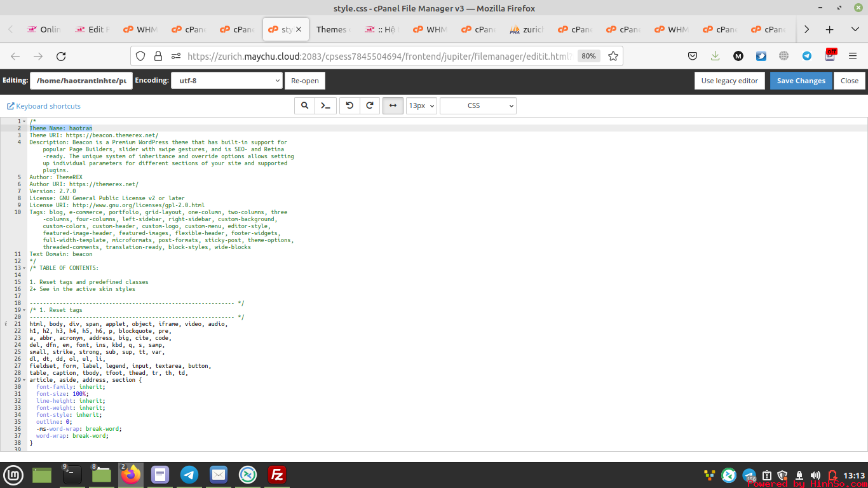Click the blue bird extension icon
Image resolution: width=868 pixels, height=488 pixels.
(x=761, y=56)
